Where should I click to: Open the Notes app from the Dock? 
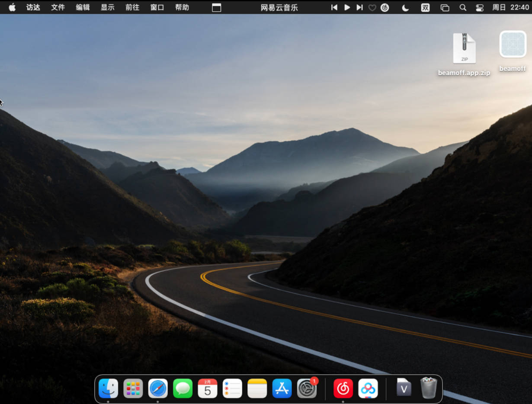[257, 388]
